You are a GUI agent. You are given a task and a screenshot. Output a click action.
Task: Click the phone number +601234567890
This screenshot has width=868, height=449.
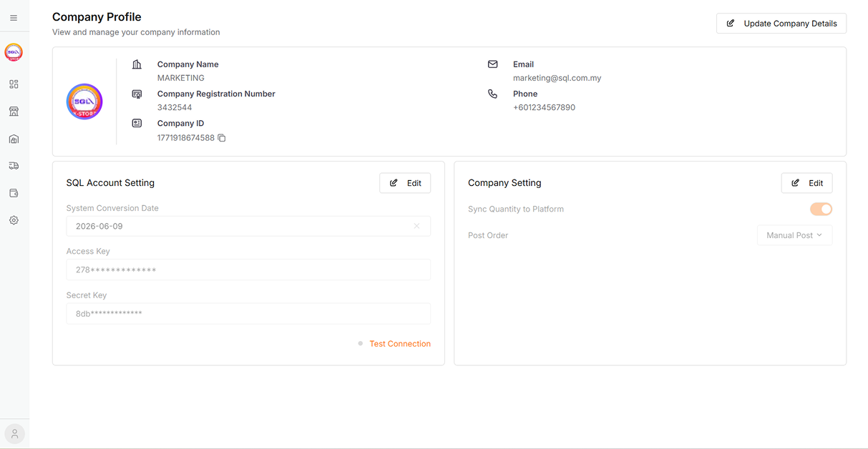(x=544, y=107)
